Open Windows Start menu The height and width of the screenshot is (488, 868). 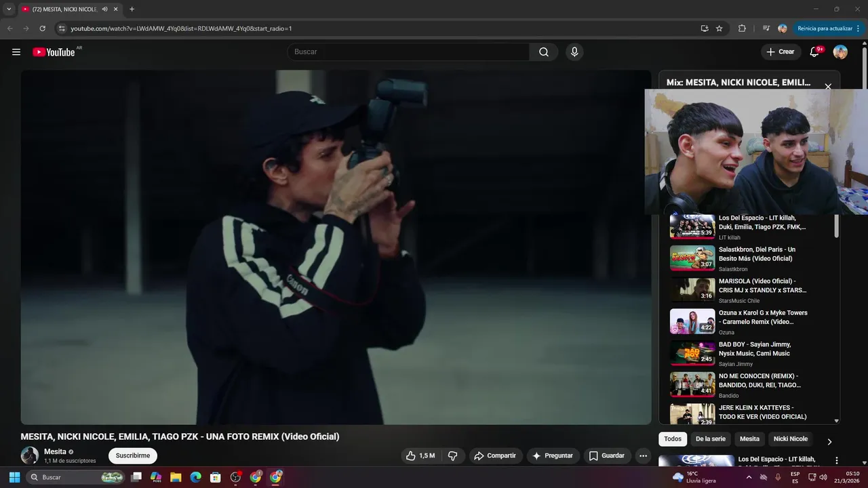[14, 477]
